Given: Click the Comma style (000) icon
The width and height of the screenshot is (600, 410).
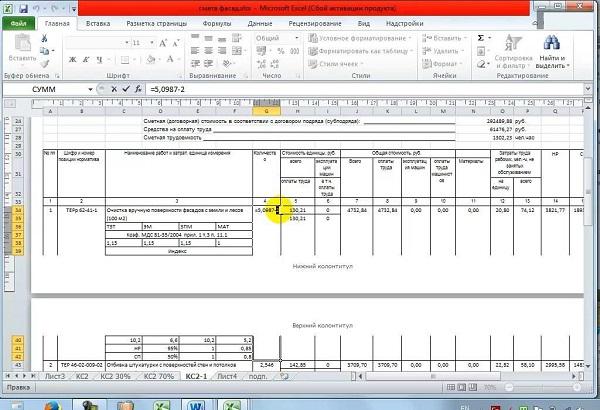Looking at the screenshot, I should 294,51.
